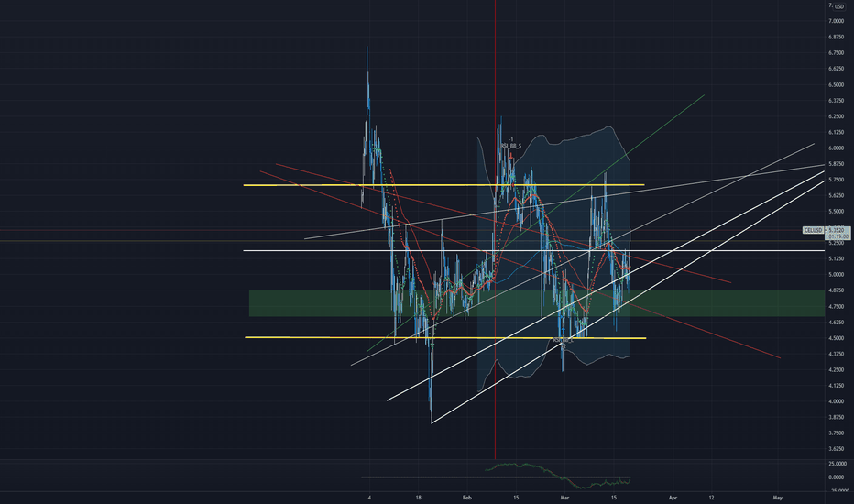Click the 5.0000 price axis label

(836, 275)
